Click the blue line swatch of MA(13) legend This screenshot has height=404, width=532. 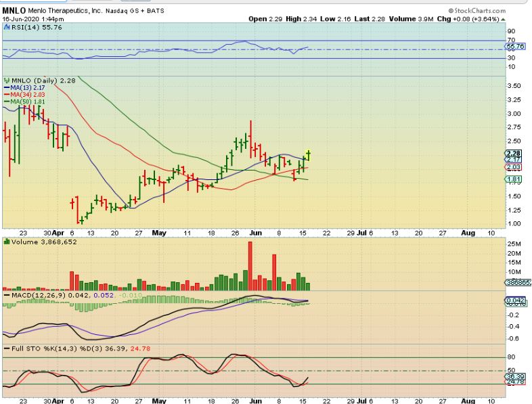click(7, 87)
